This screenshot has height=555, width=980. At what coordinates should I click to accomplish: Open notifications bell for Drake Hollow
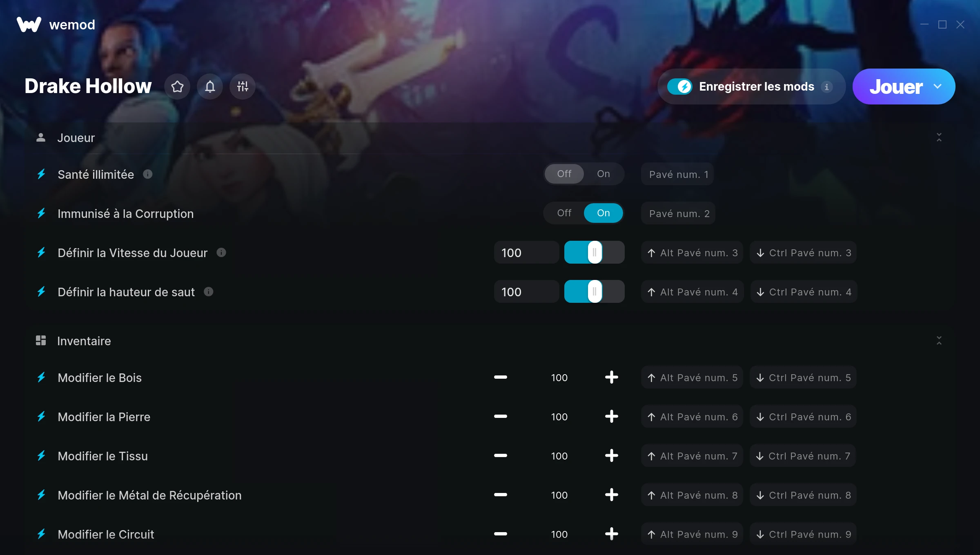(x=210, y=87)
